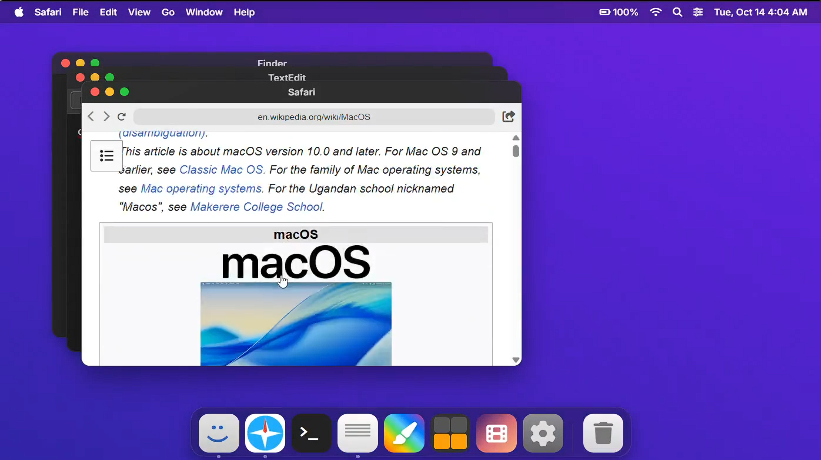Open the Makerere College School link

[x=256, y=207]
